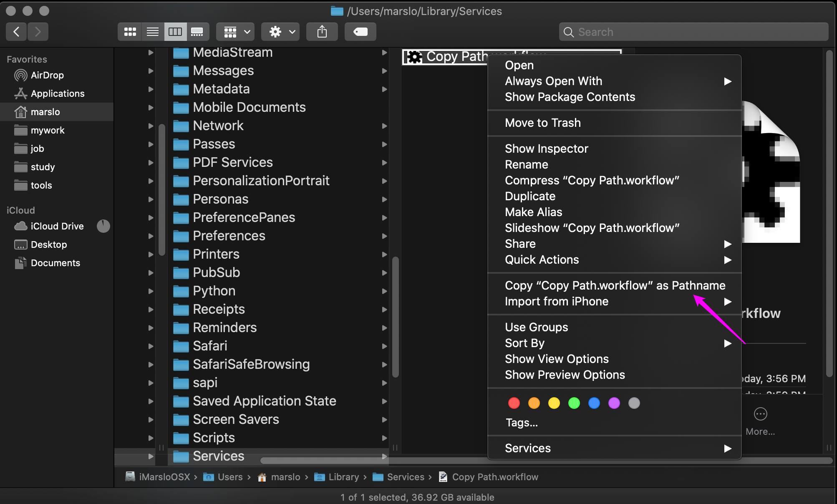Click 'Rename' in the context menu
Image resolution: width=837 pixels, height=504 pixels.
coord(524,164)
